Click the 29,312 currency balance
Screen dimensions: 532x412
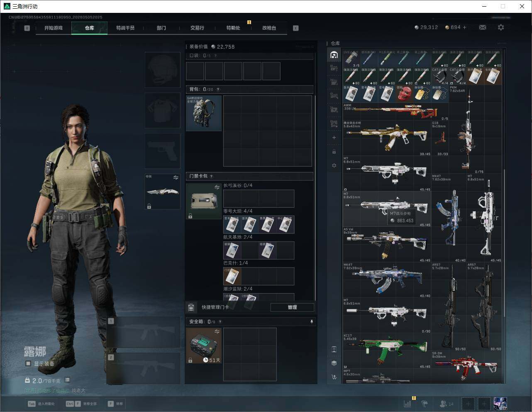coord(426,27)
